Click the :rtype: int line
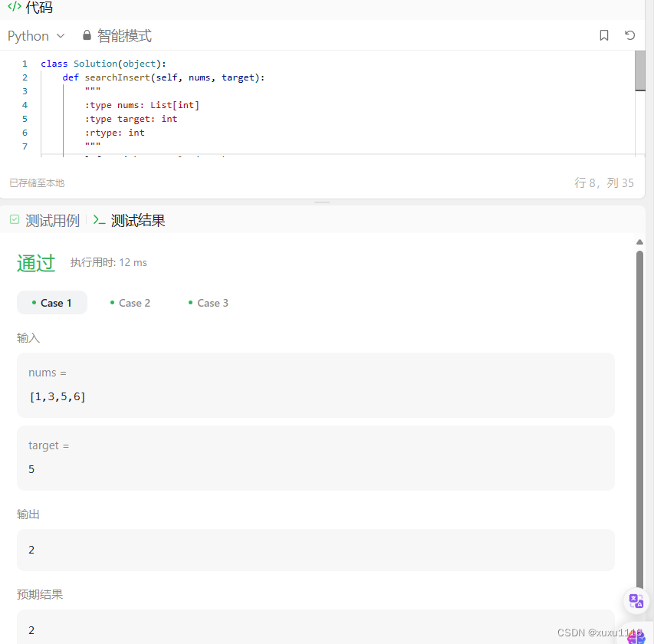Viewport: 654px width, 644px height. pyautogui.click(x=115, y=132)
